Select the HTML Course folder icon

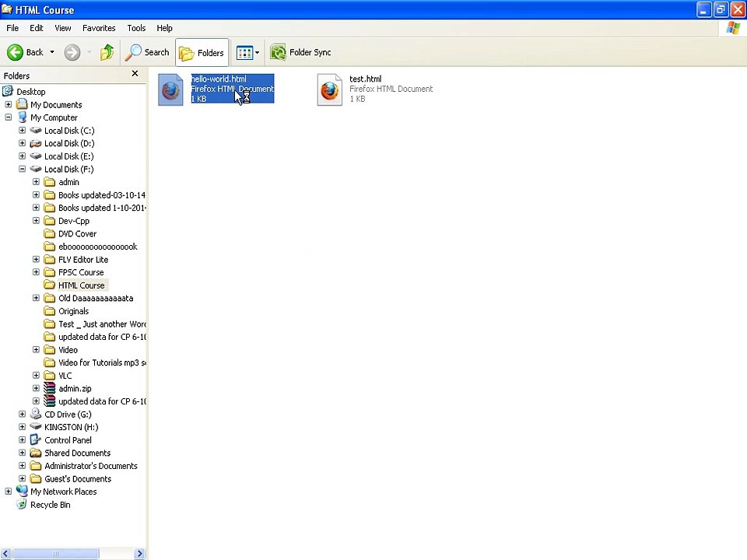[x=50, y=285]
